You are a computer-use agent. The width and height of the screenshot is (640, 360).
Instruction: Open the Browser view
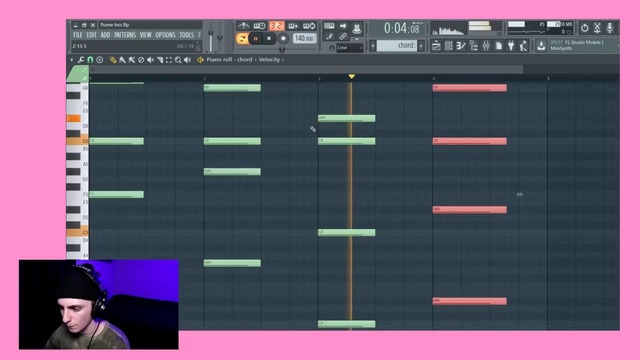pyautogui.click(x=473, y=46)
